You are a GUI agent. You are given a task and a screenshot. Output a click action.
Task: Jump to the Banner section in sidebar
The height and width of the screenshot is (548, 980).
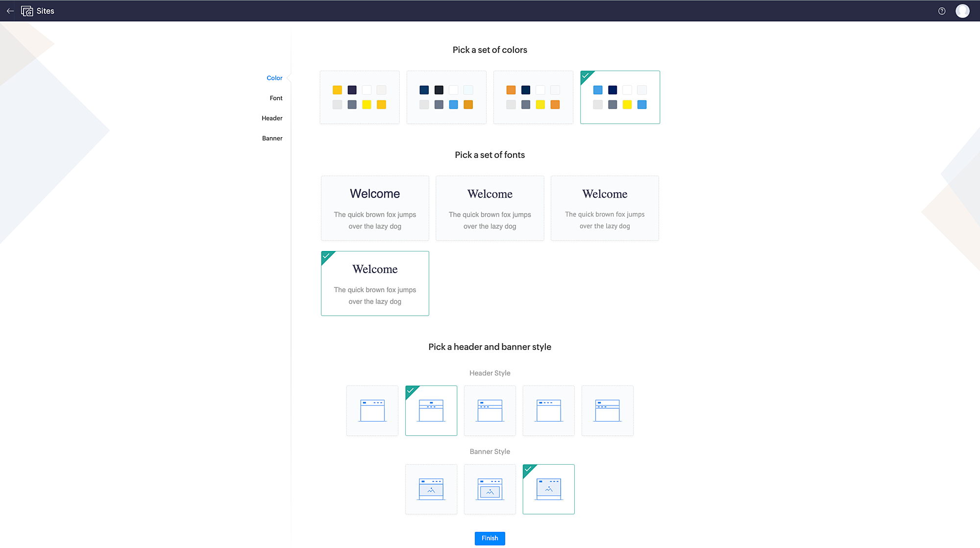(x=272, y=138)
